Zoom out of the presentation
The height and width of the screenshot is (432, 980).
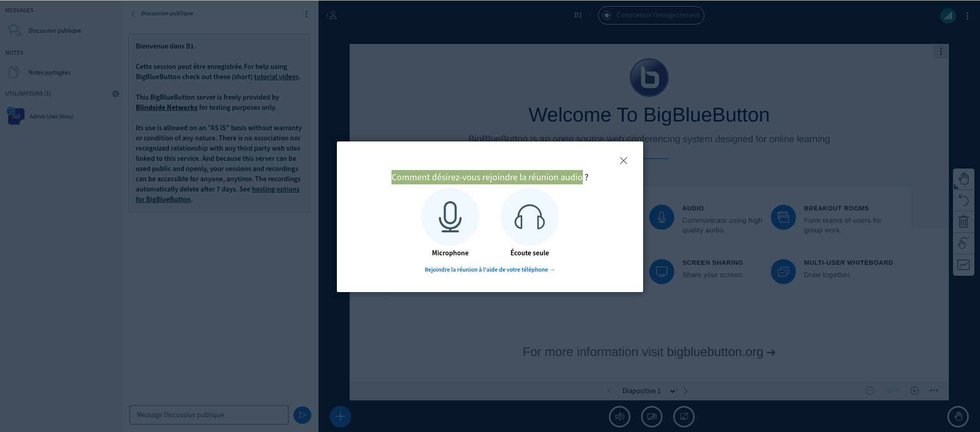870,391
